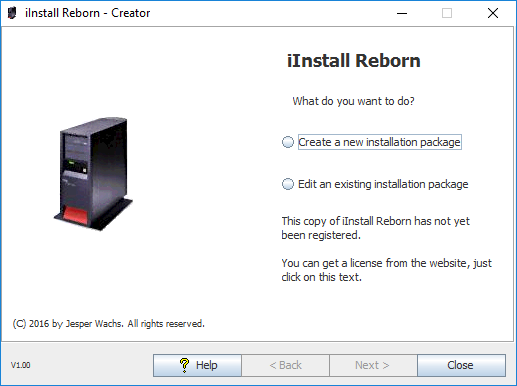This screenshot has width=517, height=386.
Task: Click the red front panel of server image
Action: click(75, 215)
